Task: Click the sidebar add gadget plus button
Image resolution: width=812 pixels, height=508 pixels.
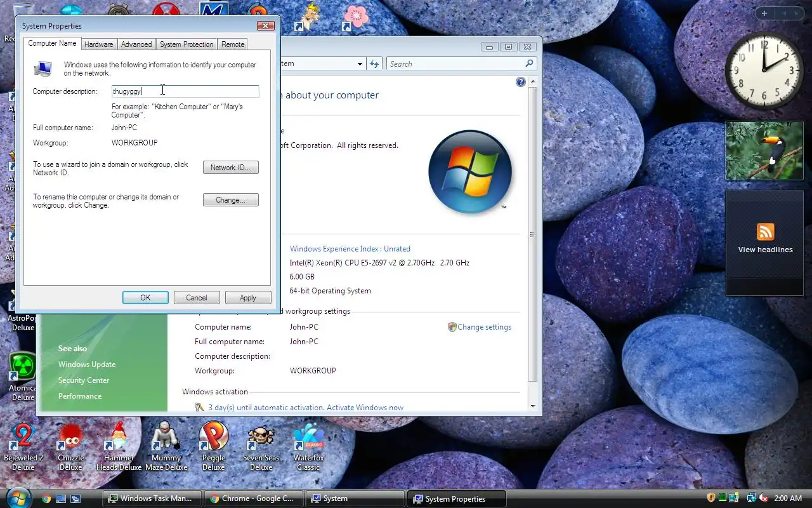Action: pyautogui.click(x=764, y=13)
